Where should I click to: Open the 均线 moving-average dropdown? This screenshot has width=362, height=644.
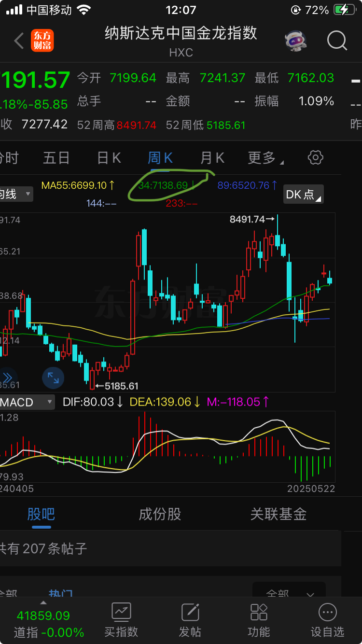coord(16,194)
